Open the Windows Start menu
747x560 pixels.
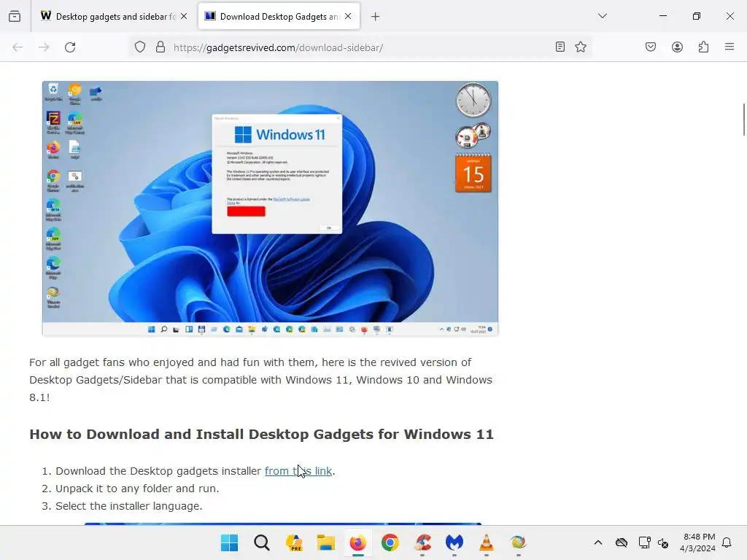tap(229, 542)
